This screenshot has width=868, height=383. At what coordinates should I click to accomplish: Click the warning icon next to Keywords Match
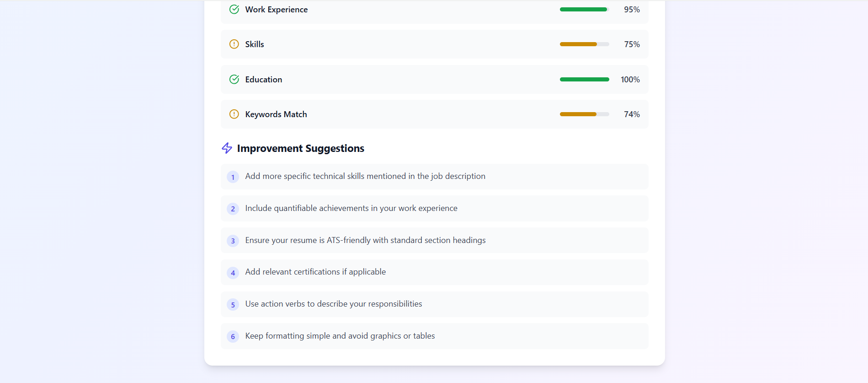[x=234, y=114]
